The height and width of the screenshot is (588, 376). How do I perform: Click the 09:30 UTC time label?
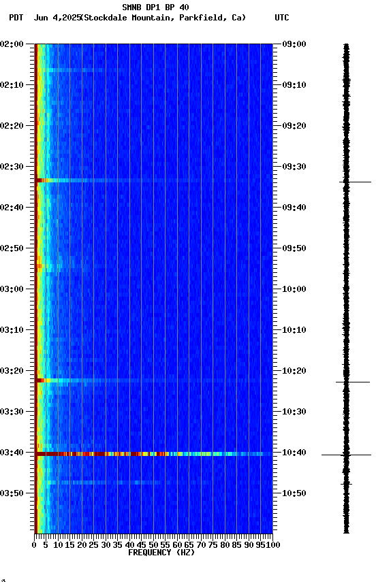click(294, 167)
